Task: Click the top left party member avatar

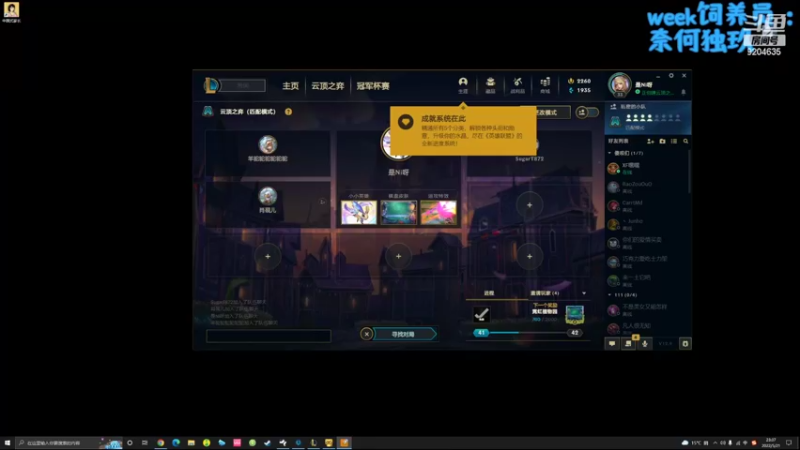Action: (x=267, y=145)
